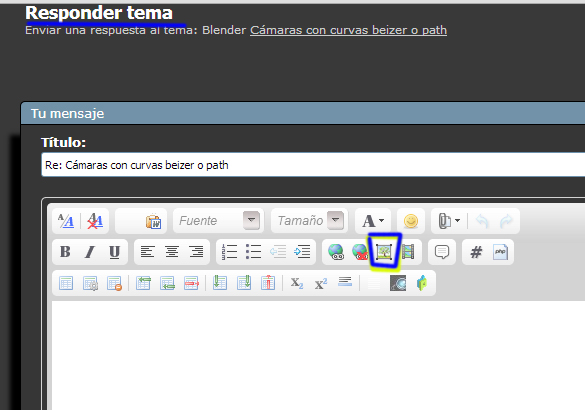Open the text color A dropdown
This screenshot has width=585, height=410.
pos(373,221)
